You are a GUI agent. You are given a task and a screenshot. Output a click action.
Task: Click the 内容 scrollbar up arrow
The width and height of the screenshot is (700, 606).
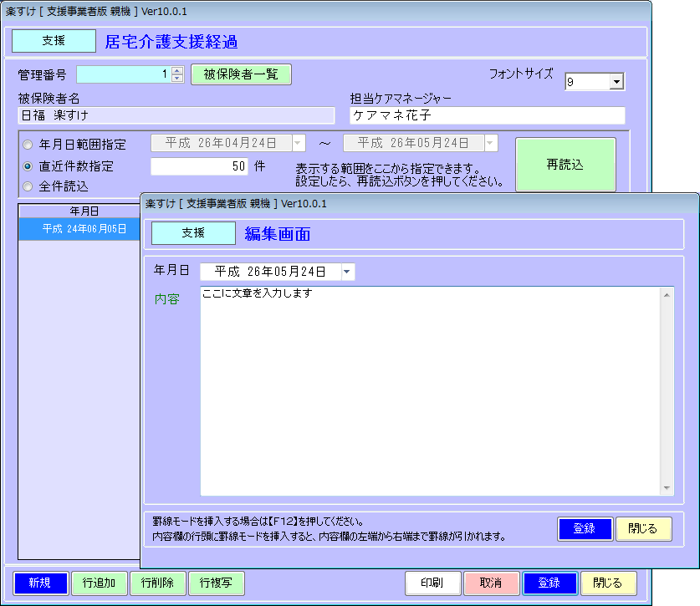pyautogui.click(x=667, y=295)
